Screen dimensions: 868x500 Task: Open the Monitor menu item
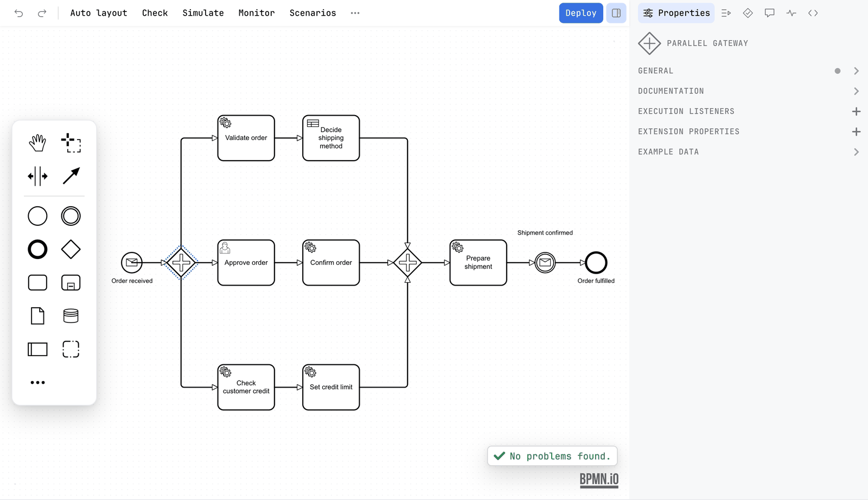(257, 13)
